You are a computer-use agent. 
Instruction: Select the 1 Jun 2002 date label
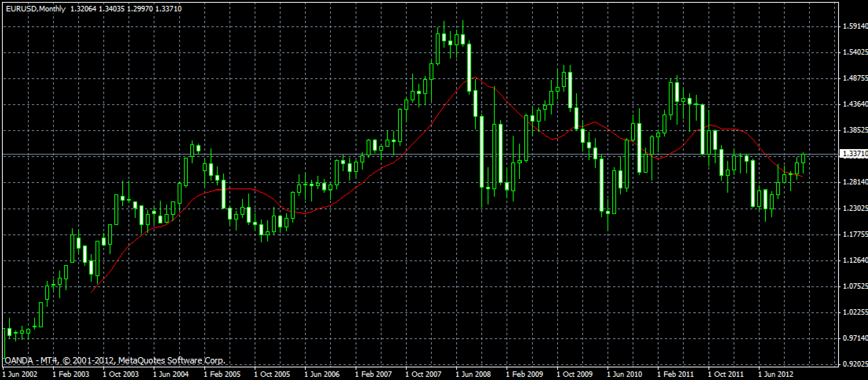[x=20, y=374]
